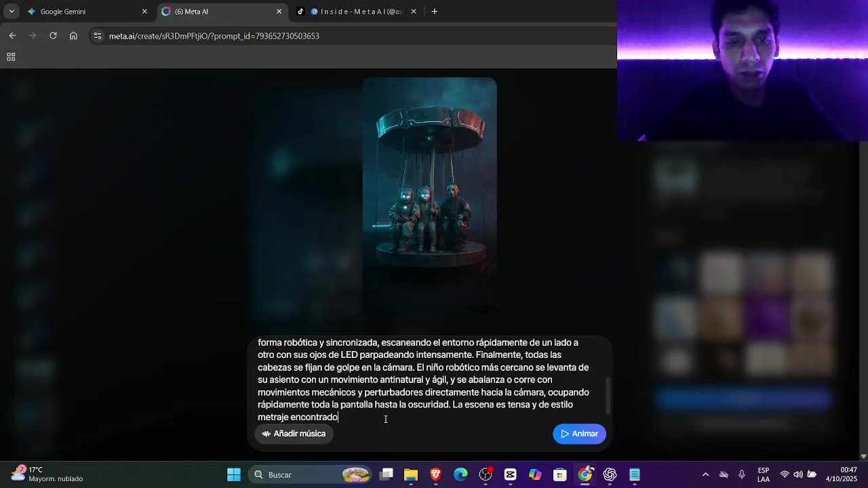Launch Brave browser from the taskbar

coord(436,474)
